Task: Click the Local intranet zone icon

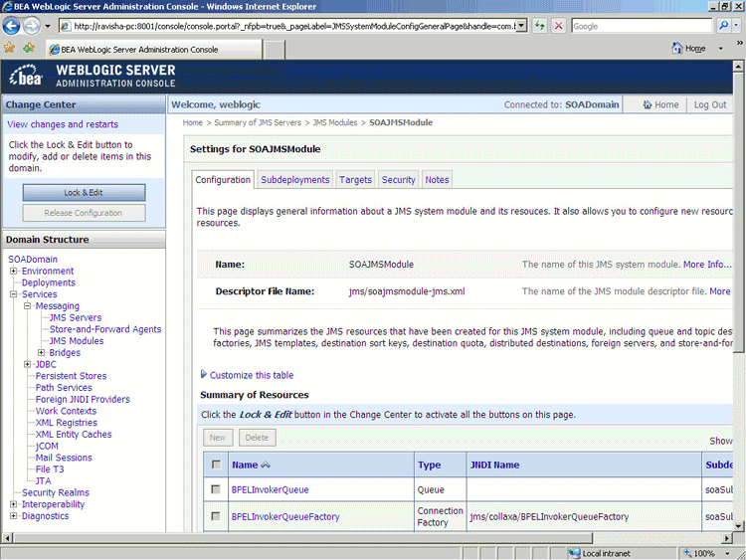Action: (575, 553)
